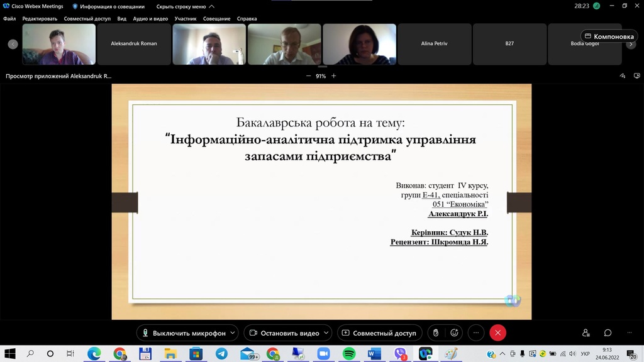Open the Участник menu
This screenshot has width=644, height=362.
tap(185, 19)
